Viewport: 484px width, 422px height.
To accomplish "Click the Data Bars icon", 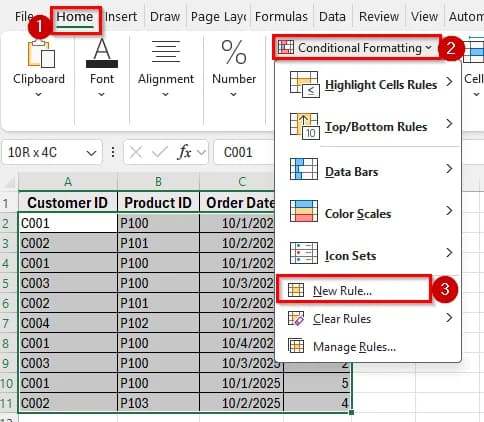I will (x=304, y=169).
